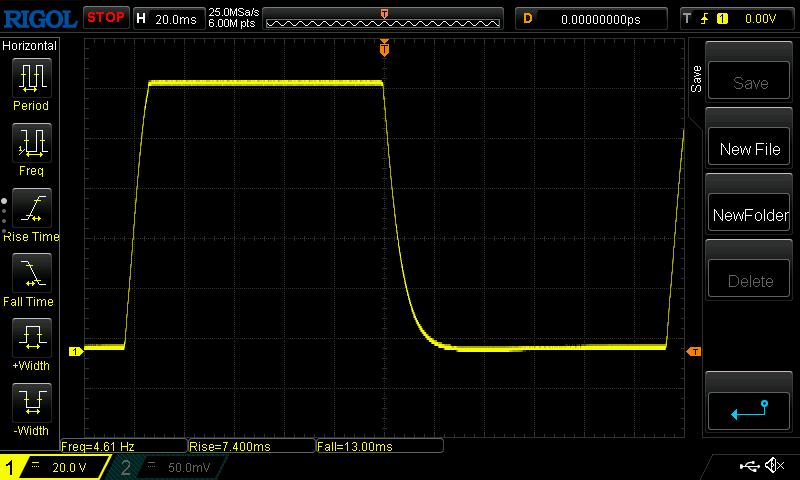The height and width of the screenshot is (480, 800).
Task: Click the trigger level 0.00V readout
Action: tap(760, 19)
